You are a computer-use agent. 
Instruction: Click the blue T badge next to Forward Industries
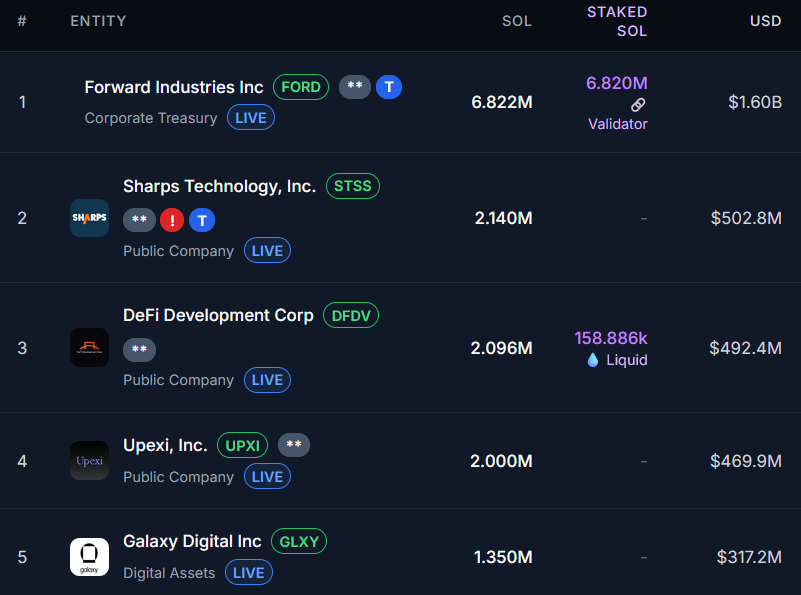pos(388,87)
